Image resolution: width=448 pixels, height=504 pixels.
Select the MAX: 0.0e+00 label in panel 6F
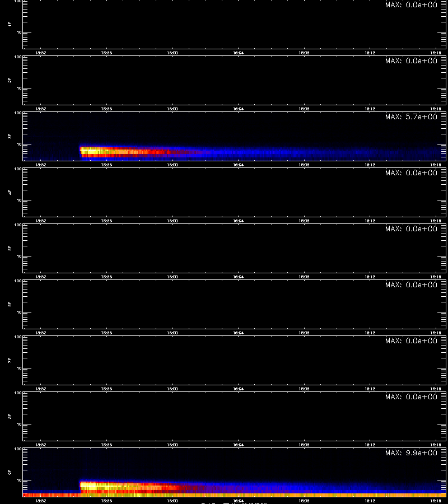coord(411,285)
